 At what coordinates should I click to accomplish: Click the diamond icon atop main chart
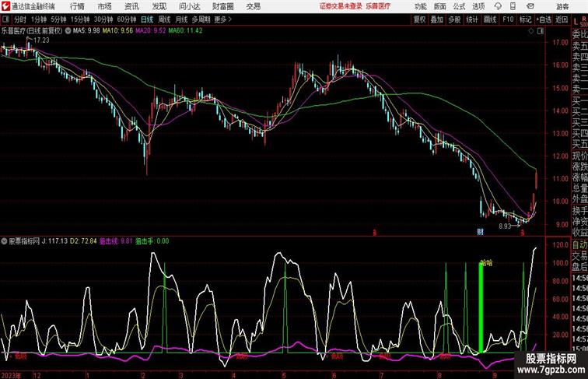click(531, 31)
